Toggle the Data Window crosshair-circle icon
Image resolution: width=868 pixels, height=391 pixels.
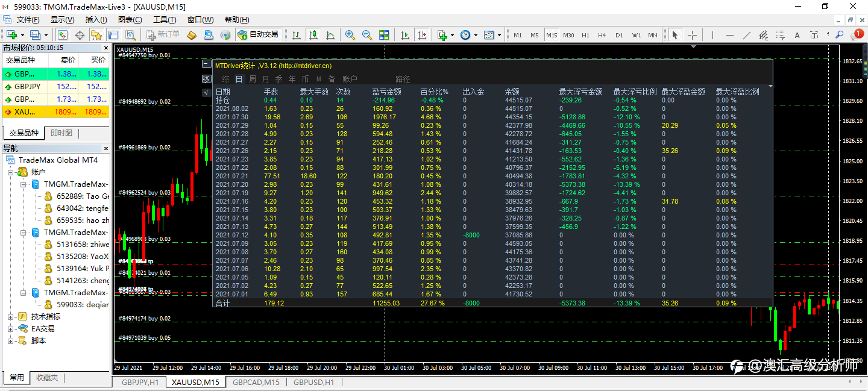80,35
